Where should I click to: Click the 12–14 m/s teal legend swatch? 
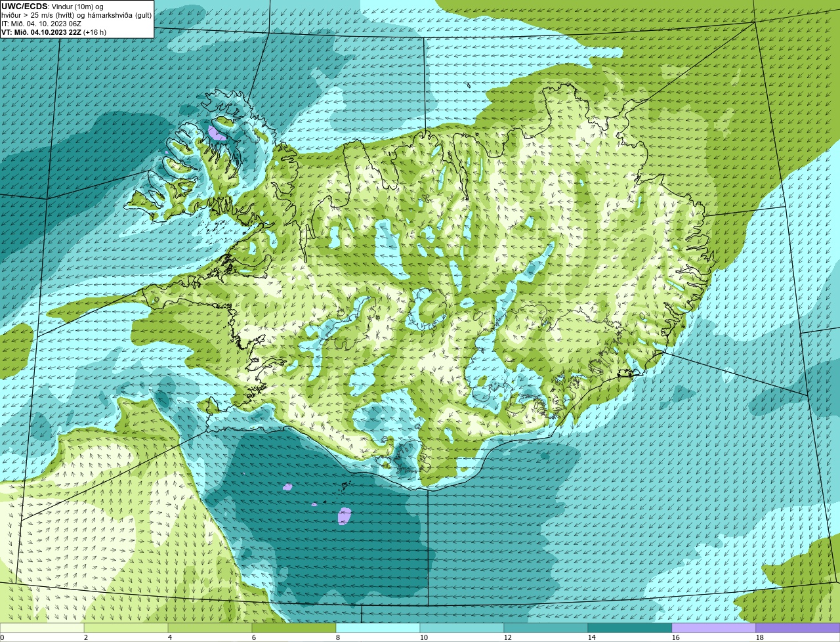tap(546, 628)
